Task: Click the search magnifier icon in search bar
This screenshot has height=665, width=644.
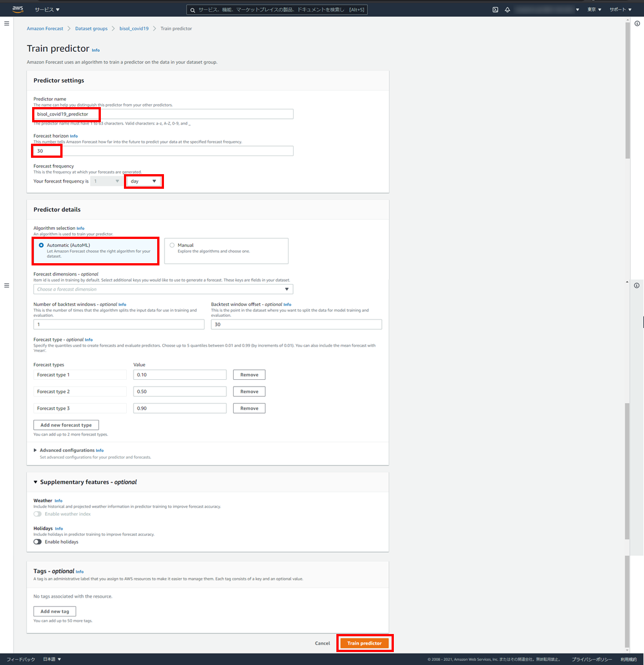Action: [193, 10]
